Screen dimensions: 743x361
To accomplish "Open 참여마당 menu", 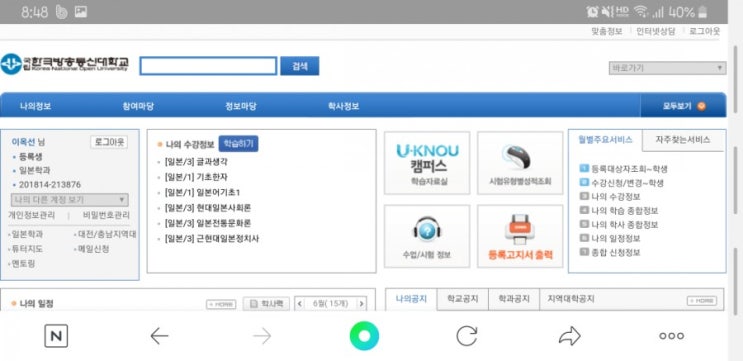I will pyautogui.click(x=138, y=106).
